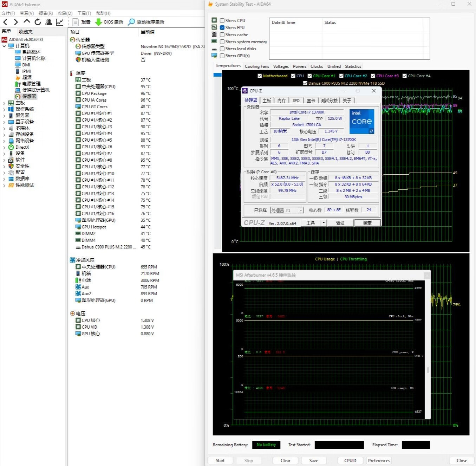Click the user profile icon in AIDA64 toolbar
Viewport: 476px width, 466px height.
pyautogui.click(x=49, y=22)
